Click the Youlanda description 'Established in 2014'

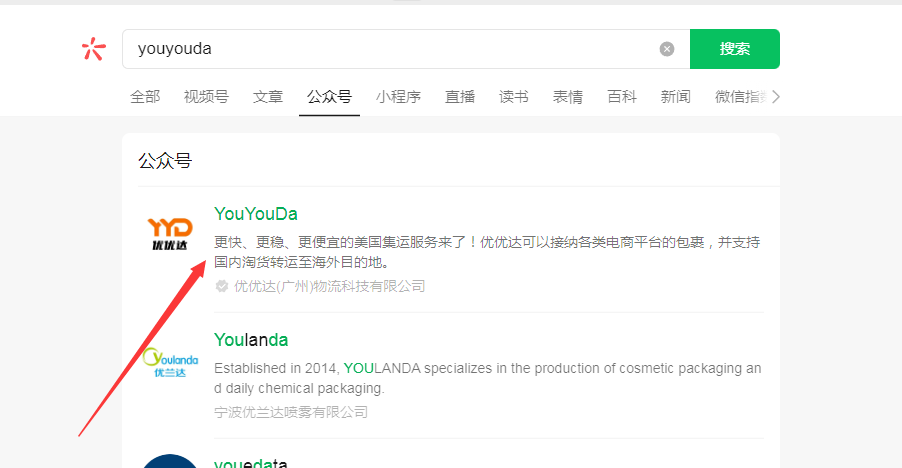click(x=487, y=378)
